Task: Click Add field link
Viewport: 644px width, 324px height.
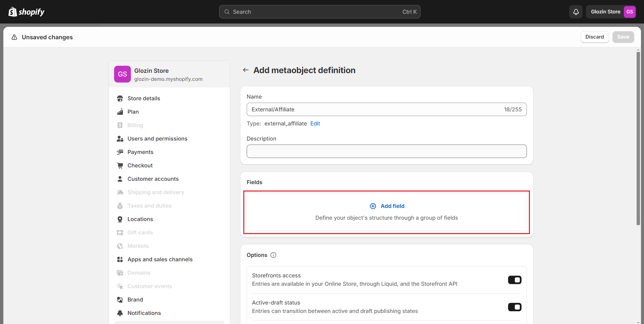Action: pos(392,206)
